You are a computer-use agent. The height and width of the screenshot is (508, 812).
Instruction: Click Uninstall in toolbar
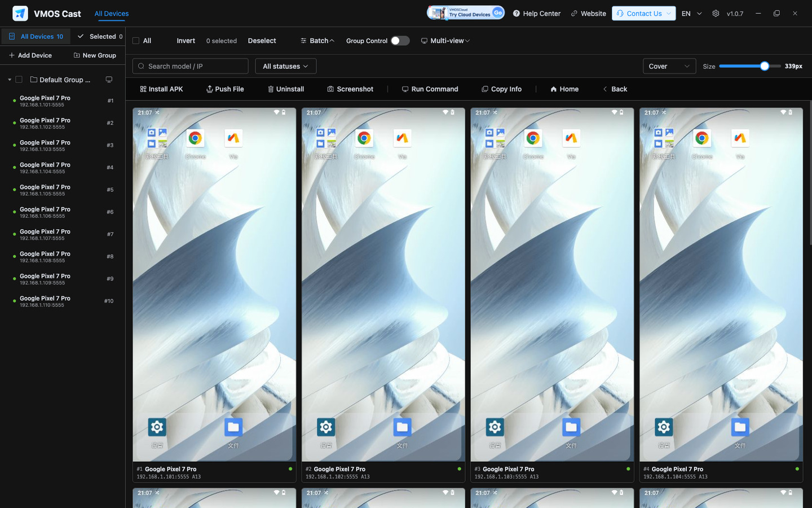click(x=286, y=89)
